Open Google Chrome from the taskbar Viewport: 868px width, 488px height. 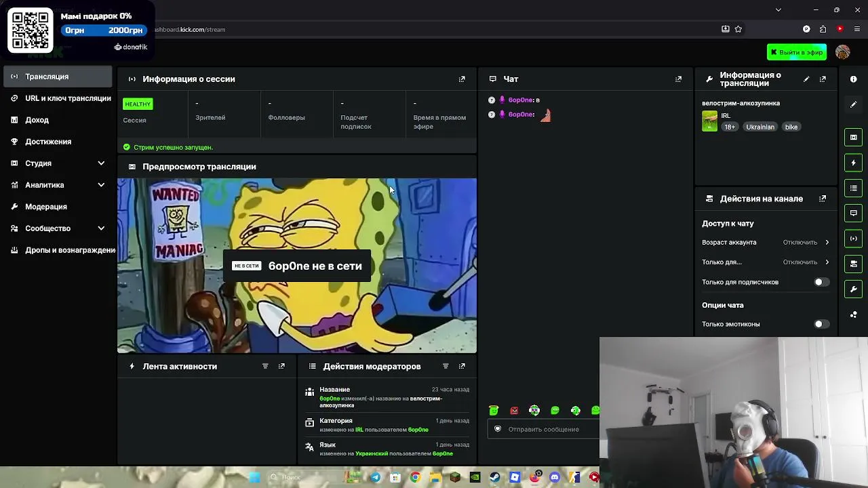click(415, 477)
